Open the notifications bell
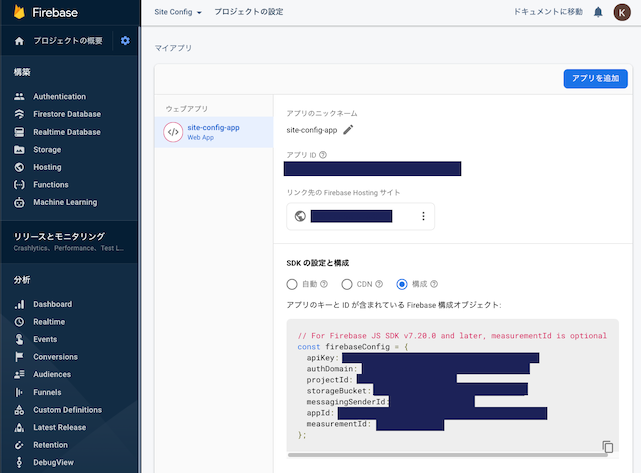 [598, 12]
